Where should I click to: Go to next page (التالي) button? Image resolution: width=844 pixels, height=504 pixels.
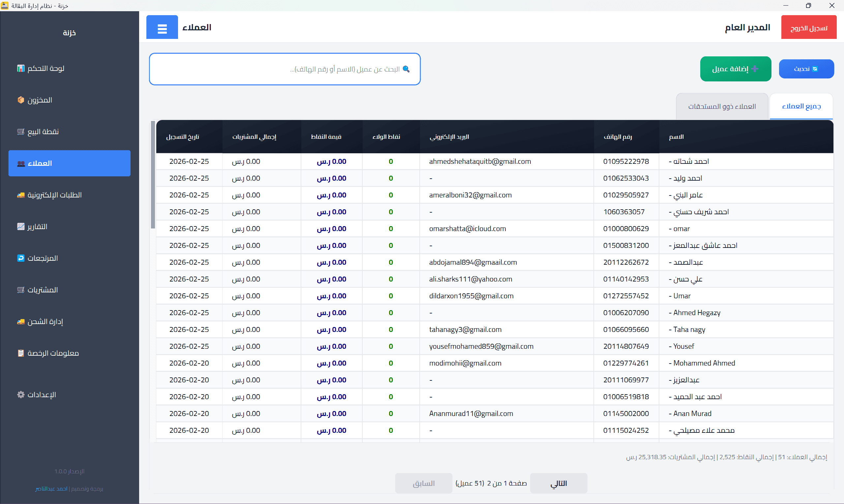click(x=558, y=483)
